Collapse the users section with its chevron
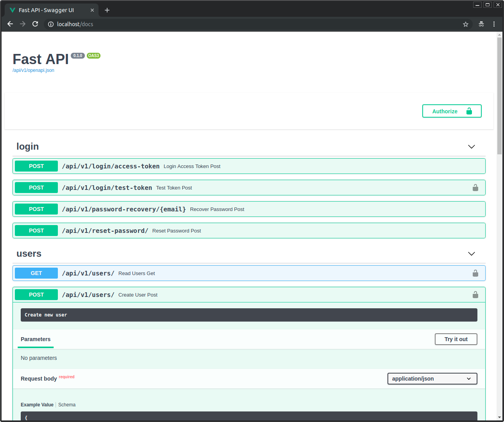Screen dimensions: 504x422 (471, 254)
